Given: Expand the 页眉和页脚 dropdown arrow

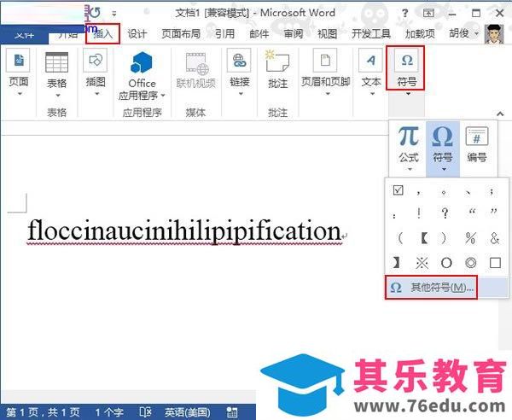Looking at the screenshot, I should [328, 94].
